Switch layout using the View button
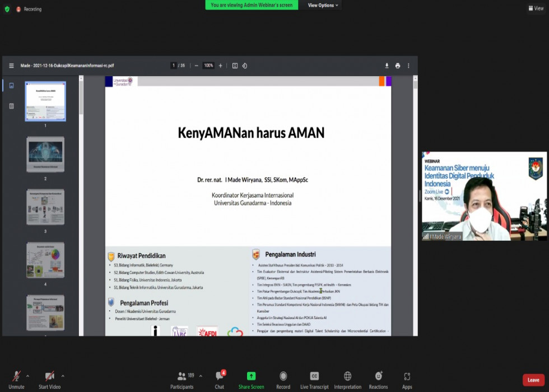 (x=536, y=8)
